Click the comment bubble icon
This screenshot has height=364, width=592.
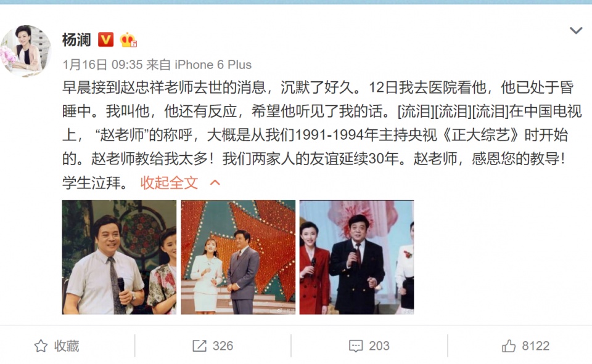pos(356,346)
